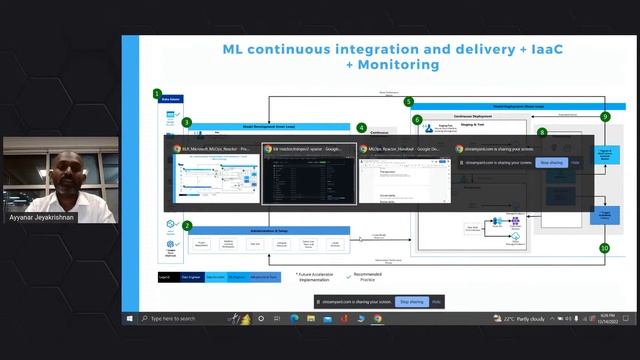Open Task View from the taskbar

click(x=277, y=318)
